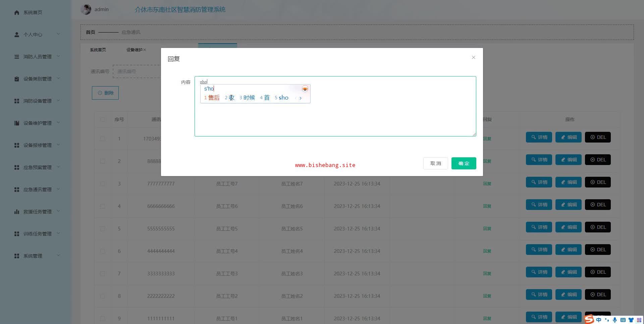Click the home icon beside 系统首页
The image size is (644, 324).
[x=17, y=12]
